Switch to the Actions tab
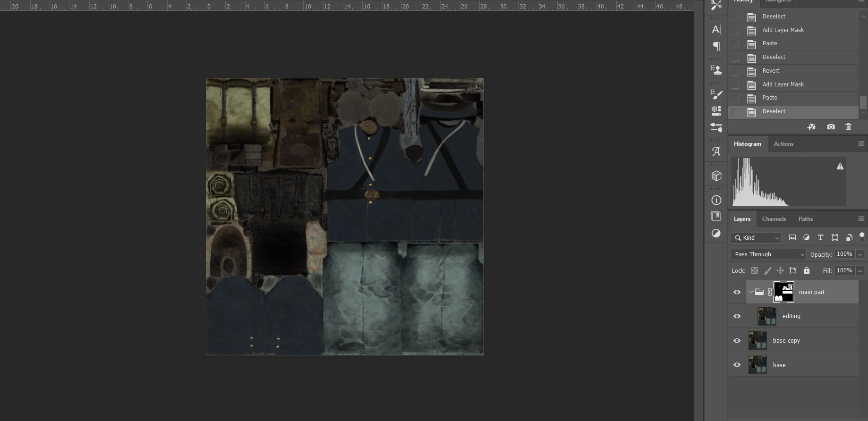The height and width of the screenshot is (421, 868). (783, 144)
